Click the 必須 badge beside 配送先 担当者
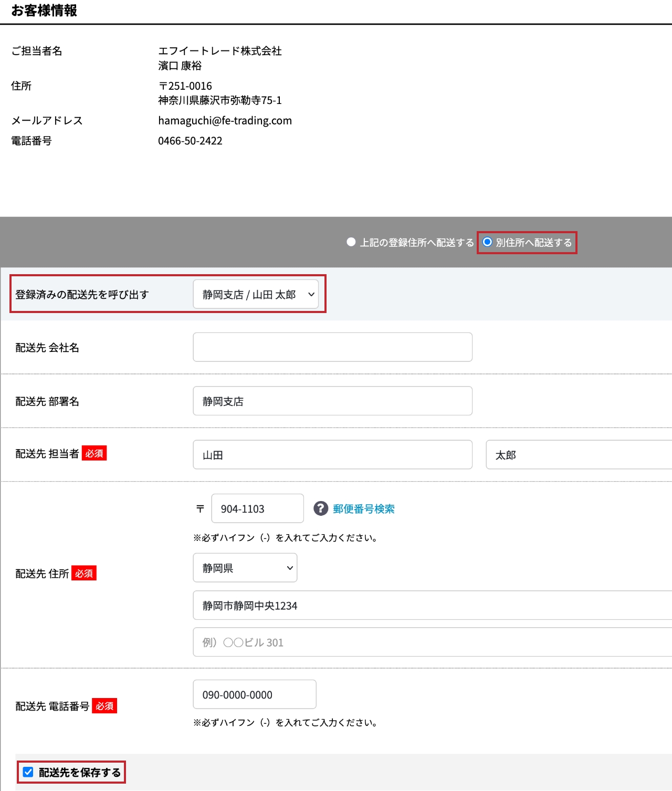Image resolution: width=672 pixels, height=791 pixels. pos(94,453)
